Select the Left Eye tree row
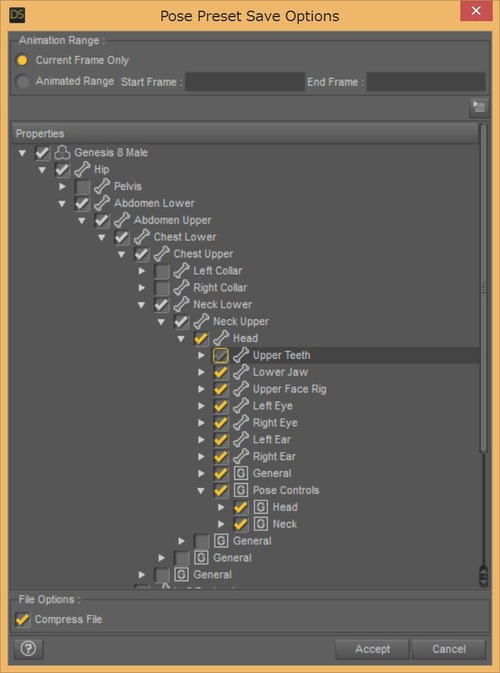The image size is (500, 673). click(x=245, y=406)
